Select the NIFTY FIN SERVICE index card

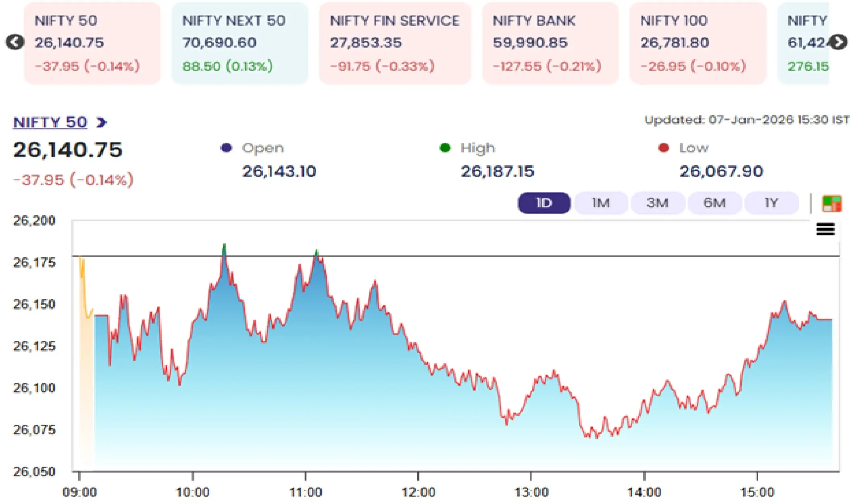(x=395, y=43)
